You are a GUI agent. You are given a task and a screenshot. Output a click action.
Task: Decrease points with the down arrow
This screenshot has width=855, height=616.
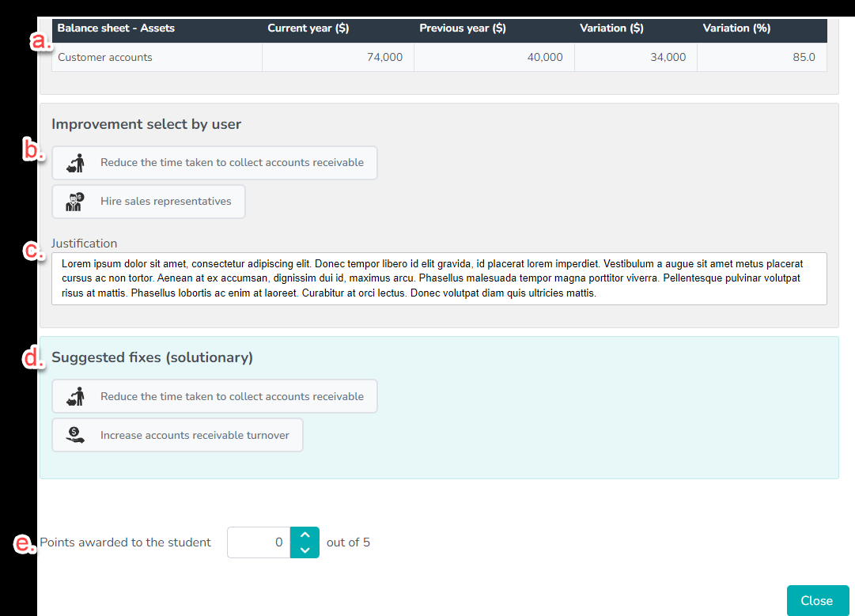point(305,550)
